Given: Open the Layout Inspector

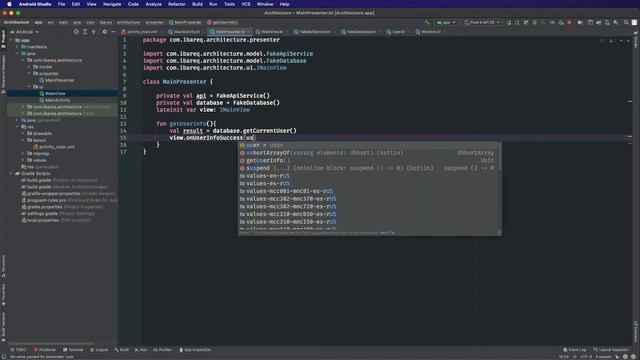Looking at the screenshot, I should (611, 350).
